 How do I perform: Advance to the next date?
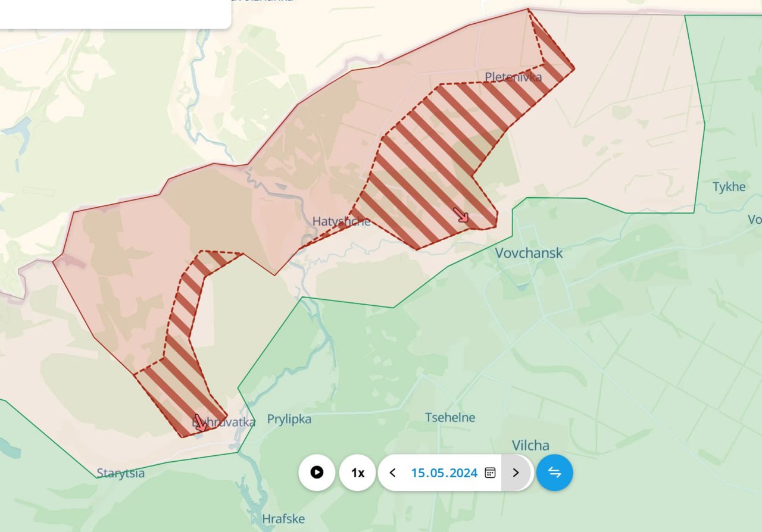(x=516, y=472)
